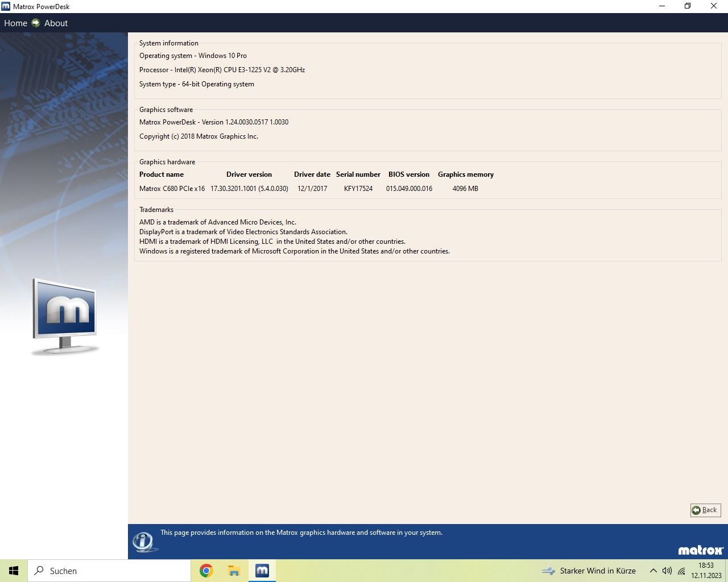
Task: Open the Starker Wind weather widget
Action: coord(589,571)
